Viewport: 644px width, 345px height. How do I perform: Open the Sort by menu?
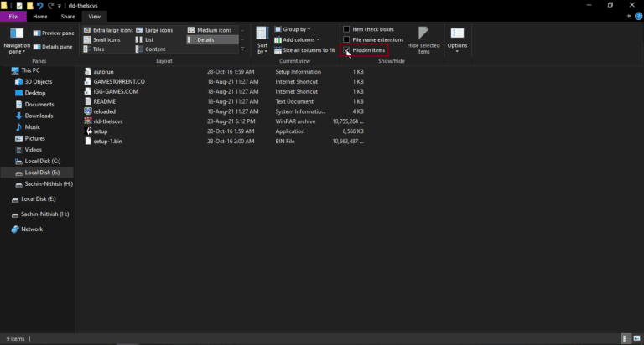point(262,40)
